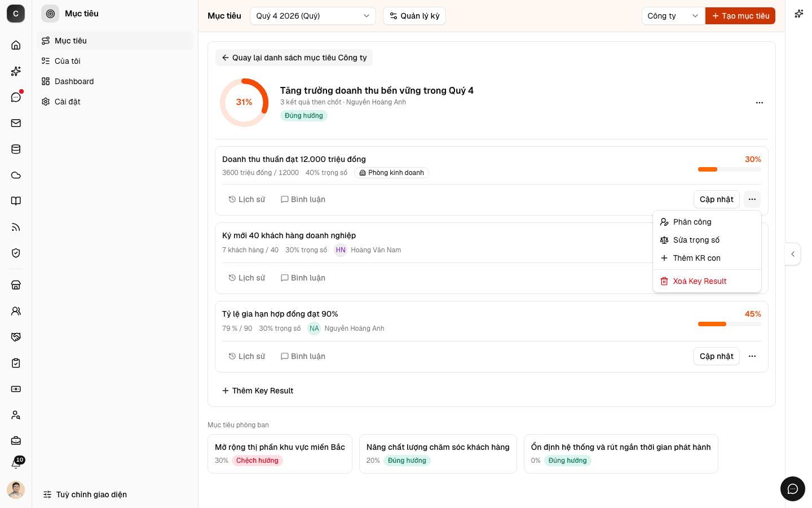Image resolution: width=812 pixels, height=508 pixels.
Task: Click Cập nhật for Doanh thu thuần KR
Action: coord(716,199)
